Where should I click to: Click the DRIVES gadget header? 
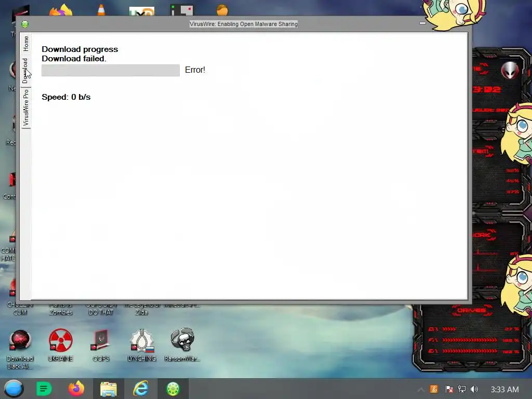point(472,310)
